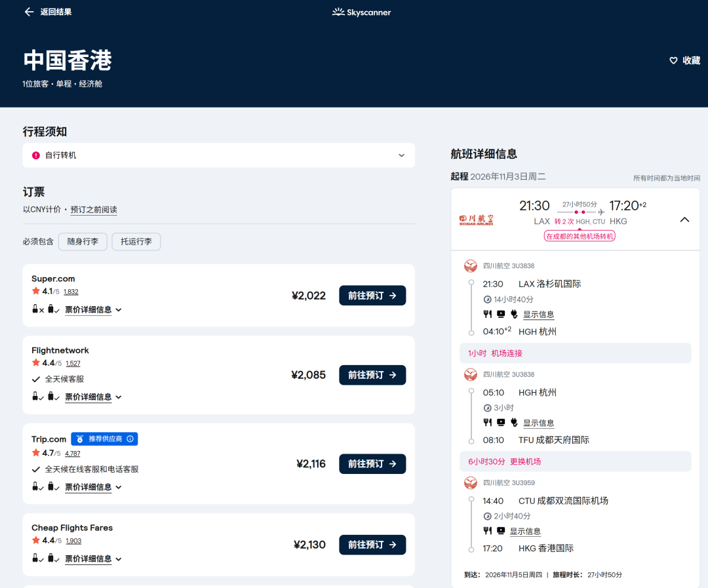Open the Skyscanner logo home link
708x588 pixels.
tap(361, 12)
